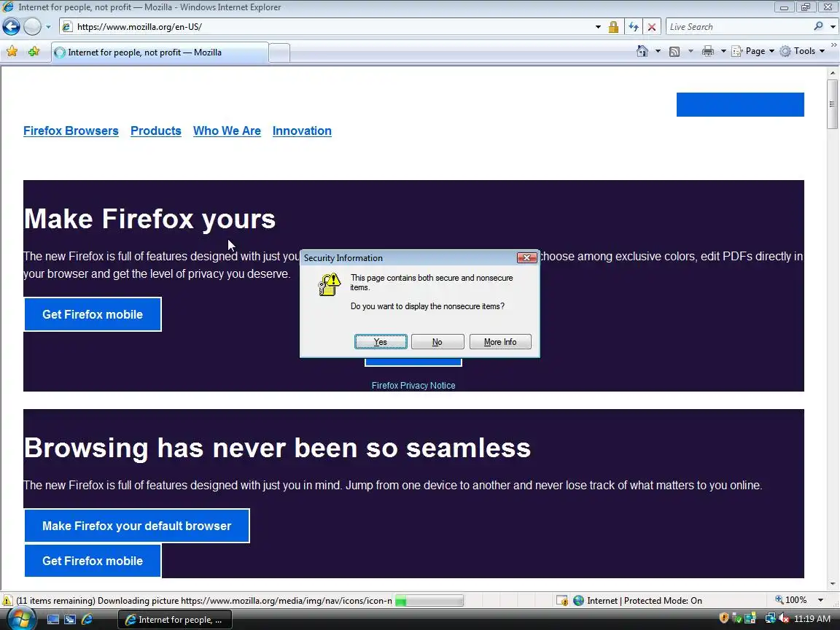Choose Yes in the Security Information dialog
Viewport: 840px width, 630px height.
pyautogui.click(x=381, y=342)
